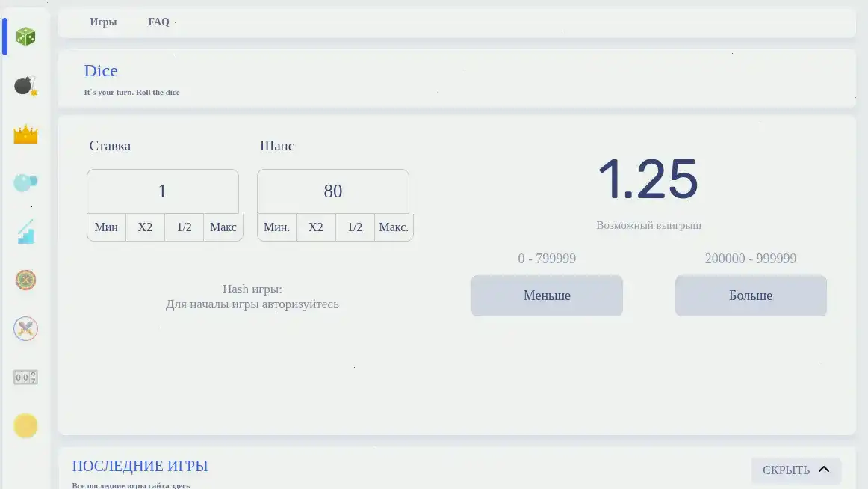Select the Dice game icon in sidebar

(25, 35)
